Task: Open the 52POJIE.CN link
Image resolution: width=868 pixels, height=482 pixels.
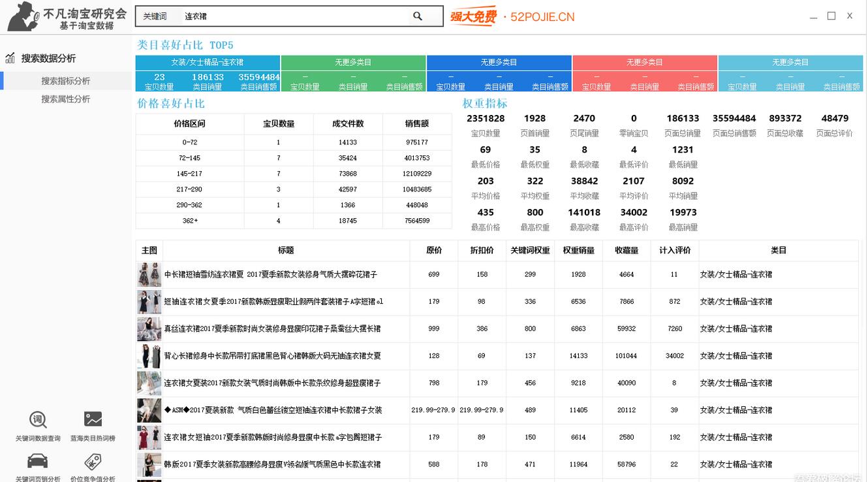Action: click(x=543, y=17)
